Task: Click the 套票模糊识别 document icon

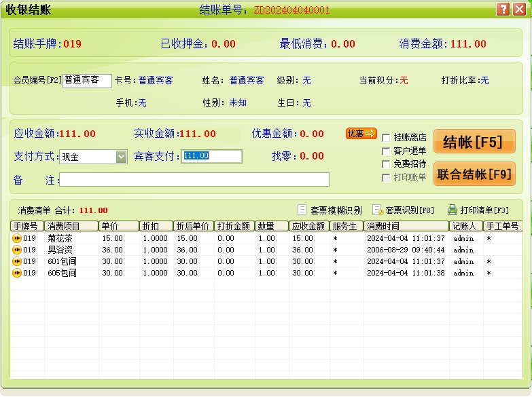Action: pyautogui.click(x=303, y=210)
